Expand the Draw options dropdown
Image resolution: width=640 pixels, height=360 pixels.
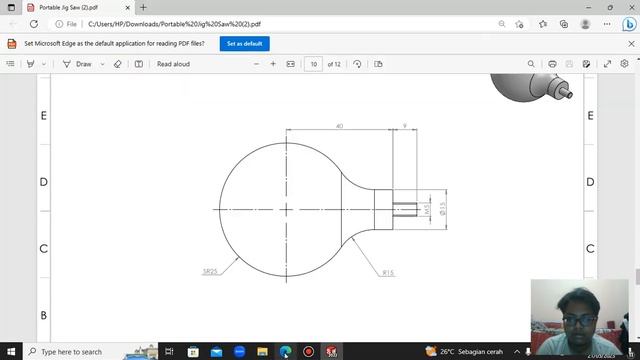pyautogui.click(x=102, y=64)
